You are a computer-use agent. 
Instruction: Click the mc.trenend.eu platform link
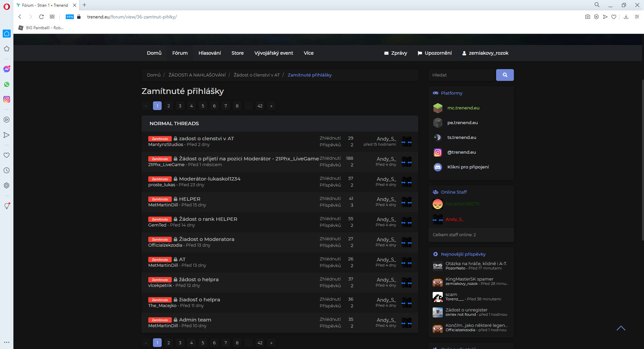click(x=463, y=108)
